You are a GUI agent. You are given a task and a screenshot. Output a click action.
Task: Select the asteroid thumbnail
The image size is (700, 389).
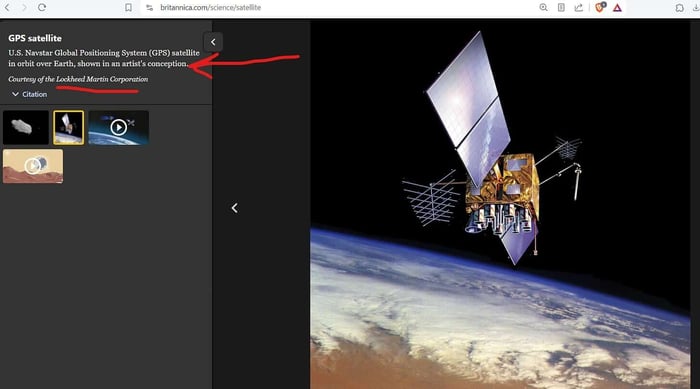tap(26, 128)
